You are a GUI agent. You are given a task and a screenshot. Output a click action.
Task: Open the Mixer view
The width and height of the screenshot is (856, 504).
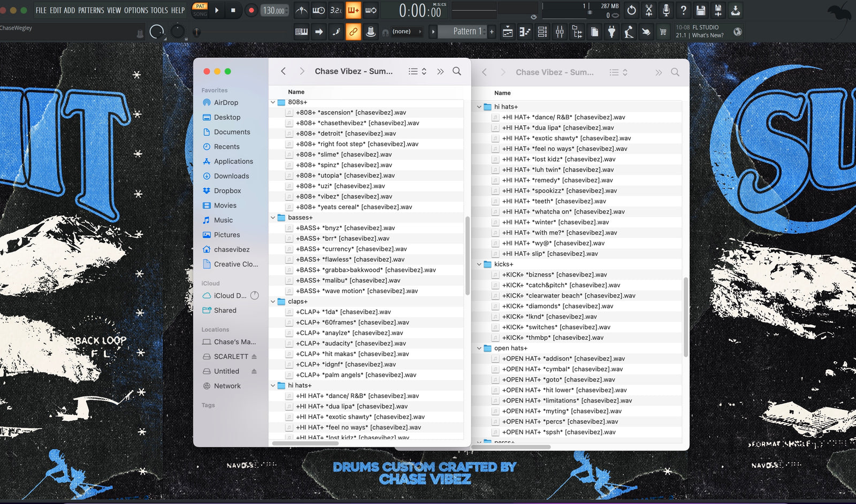tap(560, 32)
